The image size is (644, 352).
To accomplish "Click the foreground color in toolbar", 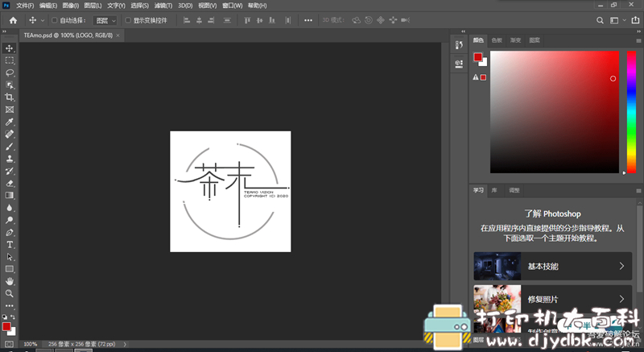I will 6,327.
